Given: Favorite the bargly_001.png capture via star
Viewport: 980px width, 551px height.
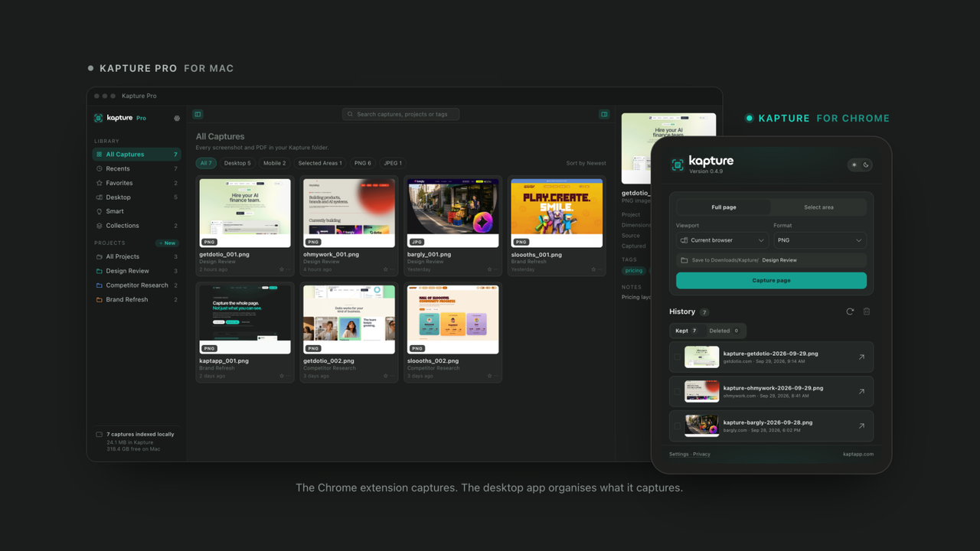Looking at the screenshot, I should point(489,269).
